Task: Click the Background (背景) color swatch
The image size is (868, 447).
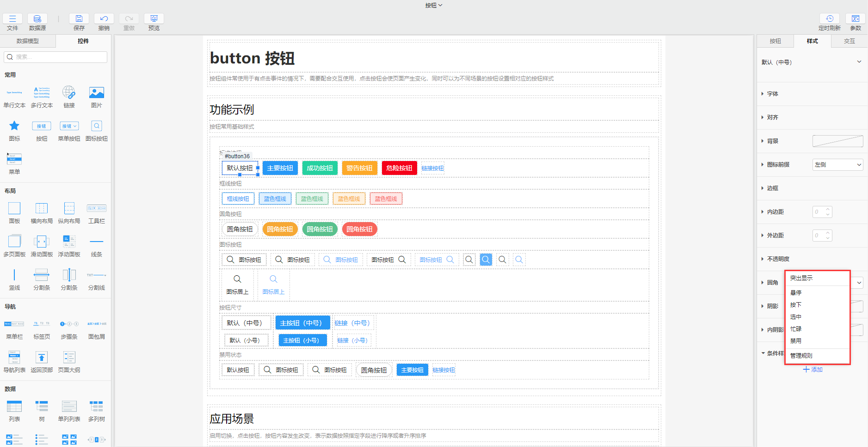Action: [x=837, y=141]
